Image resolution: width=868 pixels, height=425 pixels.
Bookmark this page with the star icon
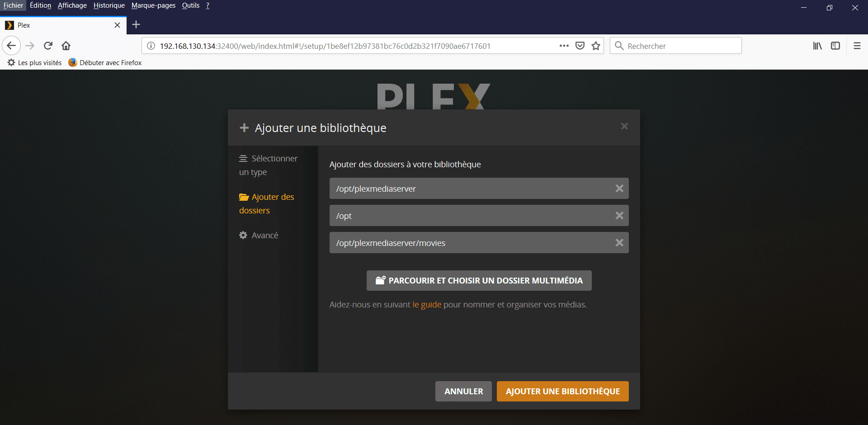pos(595,46)
